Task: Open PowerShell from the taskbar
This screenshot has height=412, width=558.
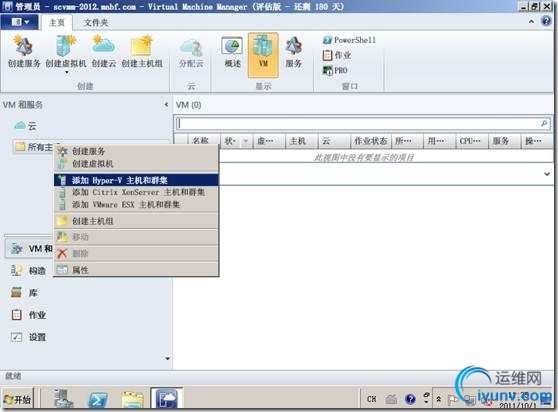Action: 98,399
